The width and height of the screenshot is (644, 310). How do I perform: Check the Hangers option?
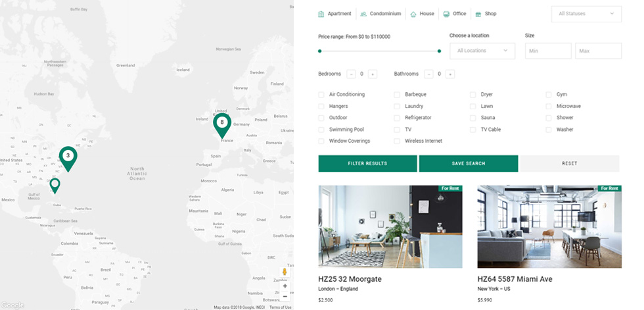coord(321,107)
